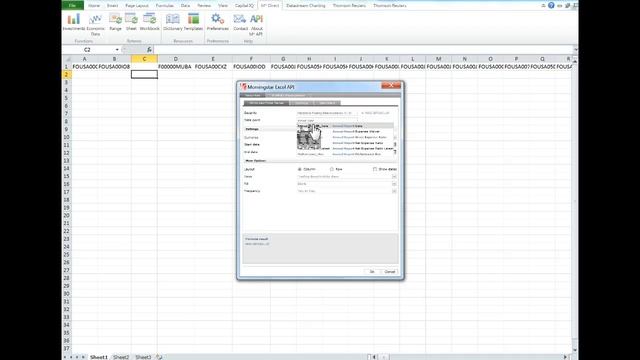The height and width of the screenshot is (360, 640).
Task: Enable the Show dates checkbox
Action: click(375, 169)
